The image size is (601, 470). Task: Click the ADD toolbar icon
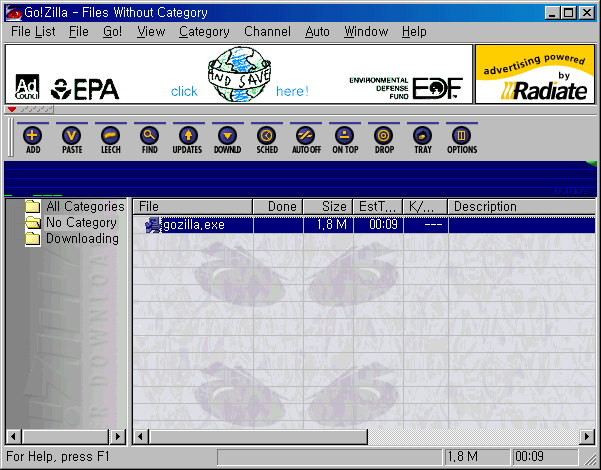pyautogui.click(x=33, y=136)
